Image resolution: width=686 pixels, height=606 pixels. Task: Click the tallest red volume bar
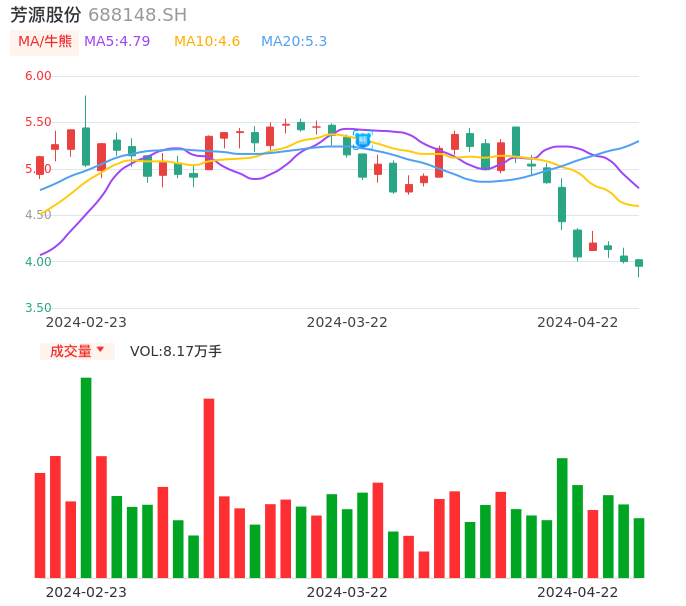[209, 488]
